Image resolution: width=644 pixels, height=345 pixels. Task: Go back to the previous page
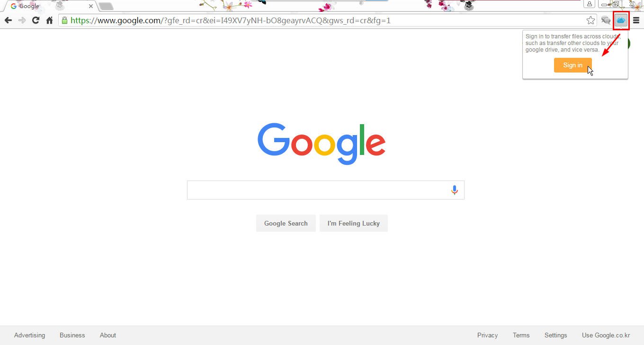[x=8, y=20]
